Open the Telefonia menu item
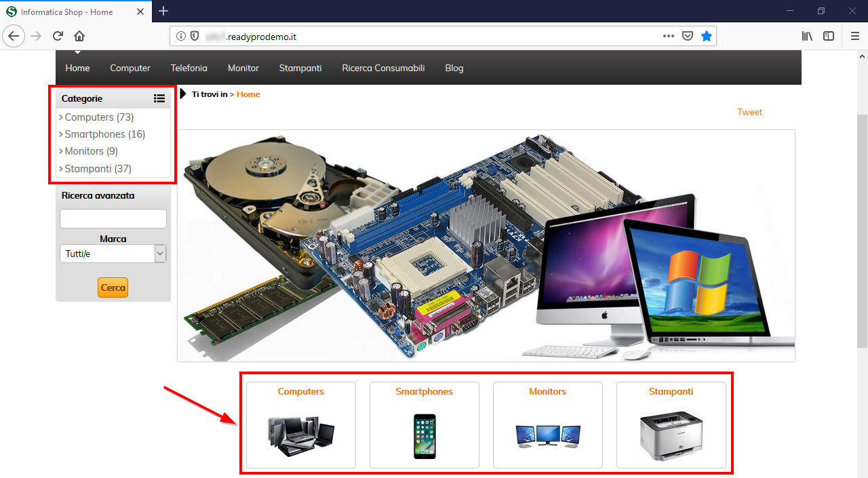Screen dimensions: 868x478 click(189, 68)
